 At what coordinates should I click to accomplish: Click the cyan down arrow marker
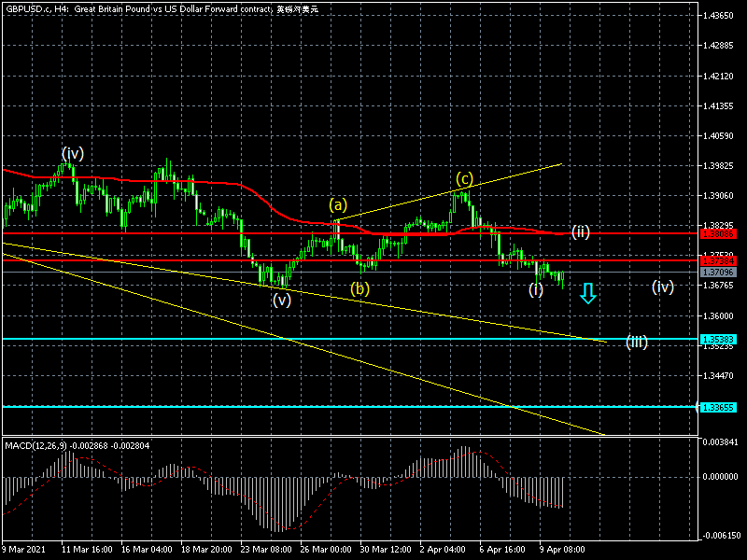pos(587,294)
